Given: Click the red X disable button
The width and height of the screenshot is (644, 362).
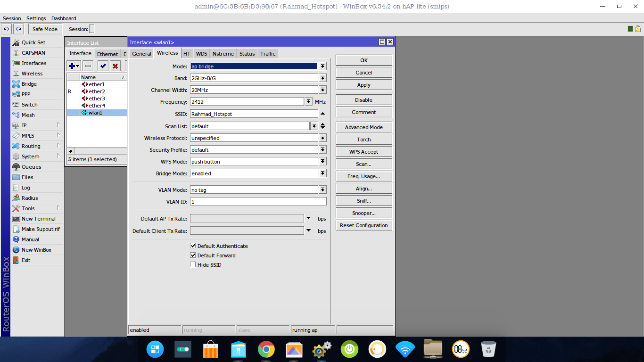Looking at the screenshot, I should pyautogui.click(x=115, y=66).
